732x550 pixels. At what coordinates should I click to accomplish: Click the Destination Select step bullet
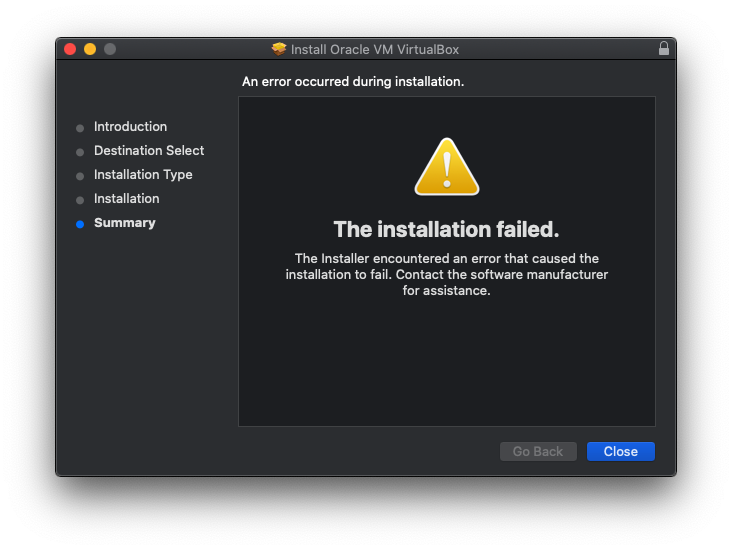[80, 152]
